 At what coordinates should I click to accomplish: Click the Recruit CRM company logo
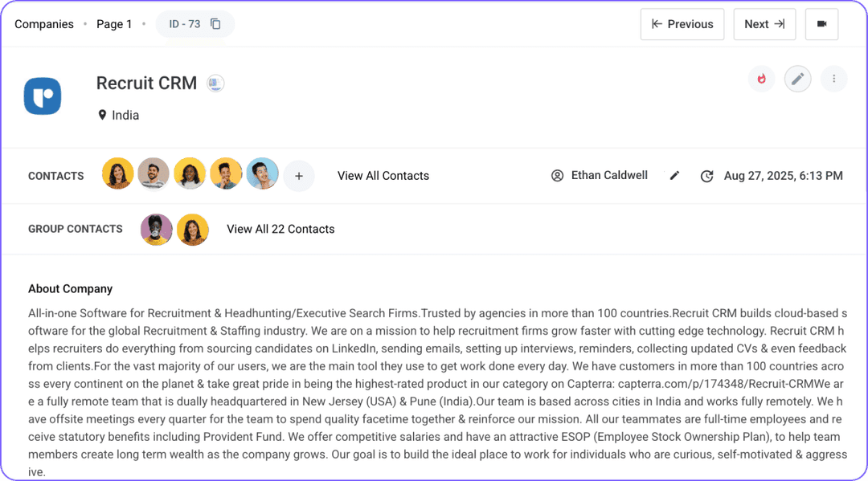(43, 96)
